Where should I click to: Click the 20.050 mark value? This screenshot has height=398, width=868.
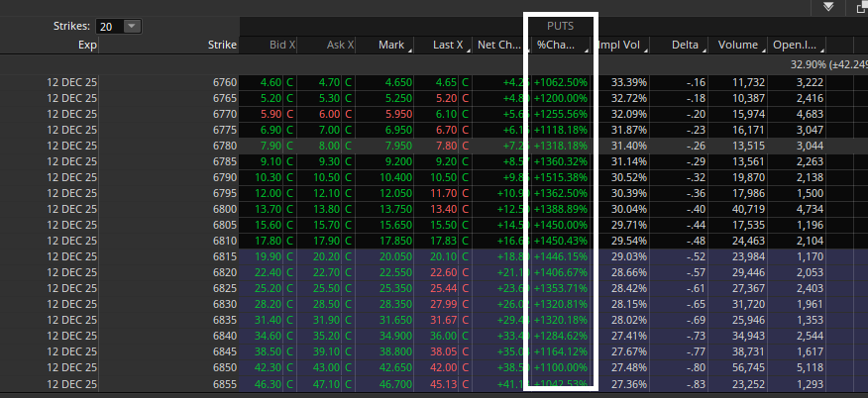coord(395,257)
